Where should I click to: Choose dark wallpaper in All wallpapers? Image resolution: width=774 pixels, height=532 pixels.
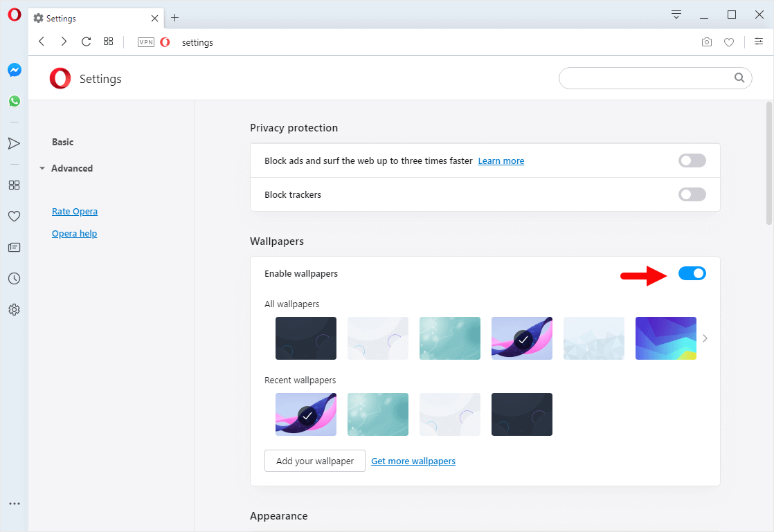[x=306, y=338]
